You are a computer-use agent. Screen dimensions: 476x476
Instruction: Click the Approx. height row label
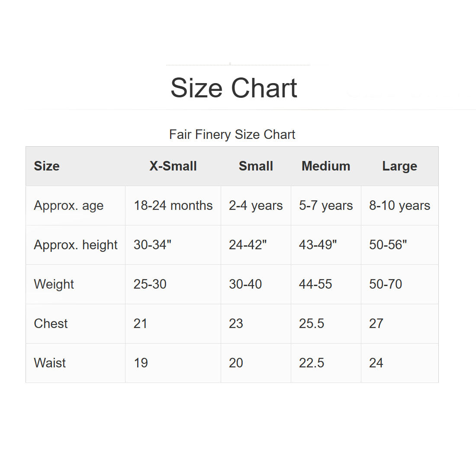click(x=76, y=245)
